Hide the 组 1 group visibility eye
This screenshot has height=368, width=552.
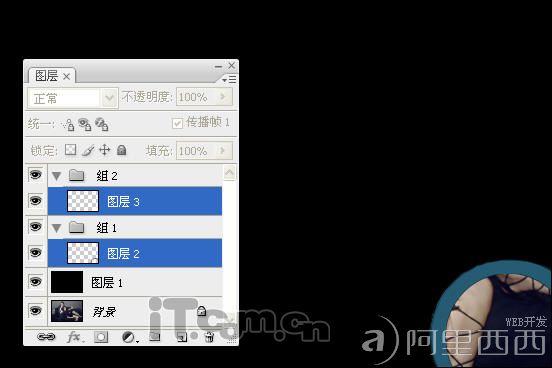[x=36, y=226]
